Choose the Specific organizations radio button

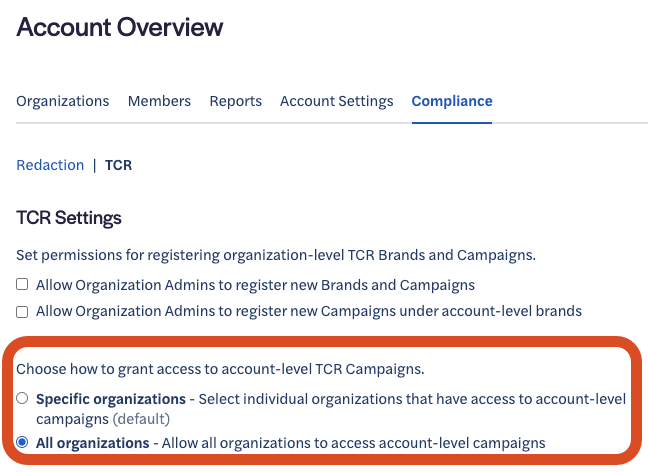pos(22,399)
